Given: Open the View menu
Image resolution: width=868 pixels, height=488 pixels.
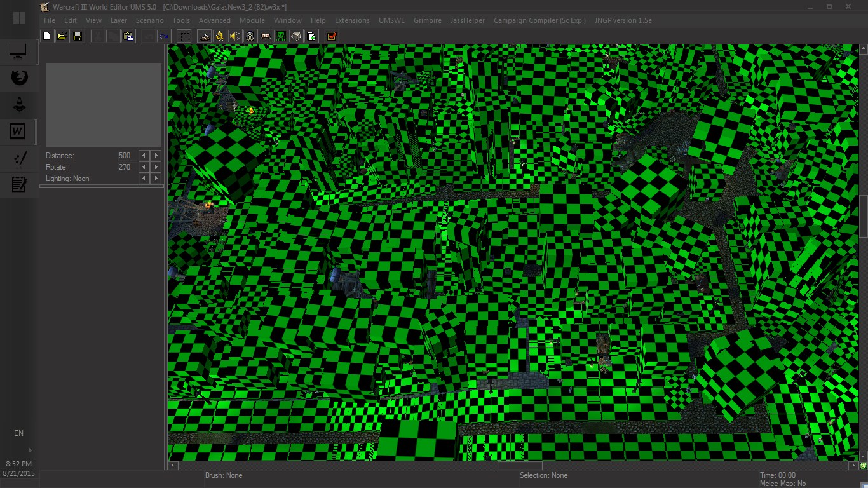Looking at the screenshot, I should click(x=93, y=20).
